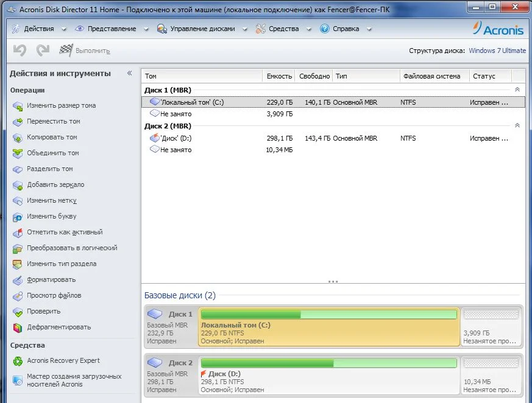Image resolution: width=532 pixels, height=403 pixels.
Task: Open the Представление menu
Action: coord(112,29)
